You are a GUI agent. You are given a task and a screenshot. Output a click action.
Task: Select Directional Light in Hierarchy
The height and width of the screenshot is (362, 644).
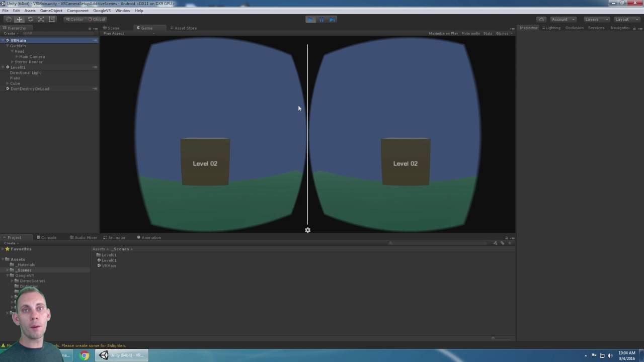point(25,73)
